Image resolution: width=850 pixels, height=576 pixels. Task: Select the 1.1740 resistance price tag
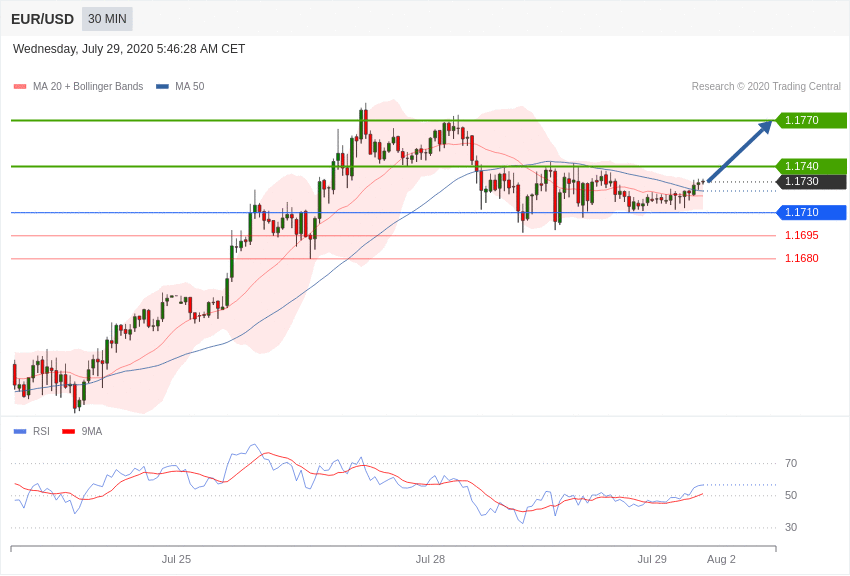point(811,166)
